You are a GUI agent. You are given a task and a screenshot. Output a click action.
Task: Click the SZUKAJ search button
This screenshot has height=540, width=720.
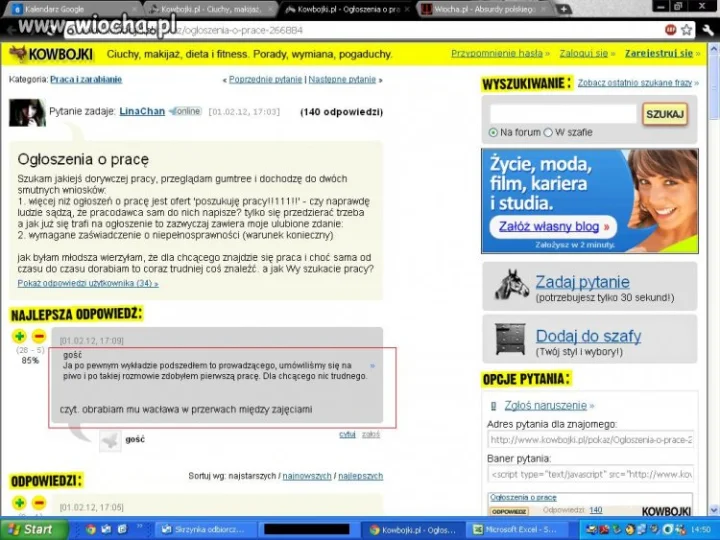tap(665, 114)
